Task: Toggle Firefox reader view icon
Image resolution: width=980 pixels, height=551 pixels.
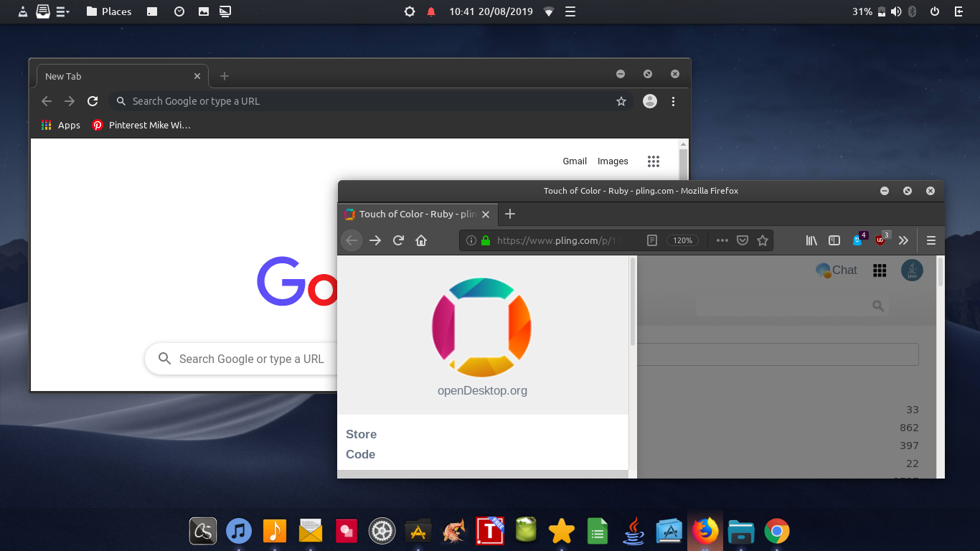Action: click(x=652, y=240)
